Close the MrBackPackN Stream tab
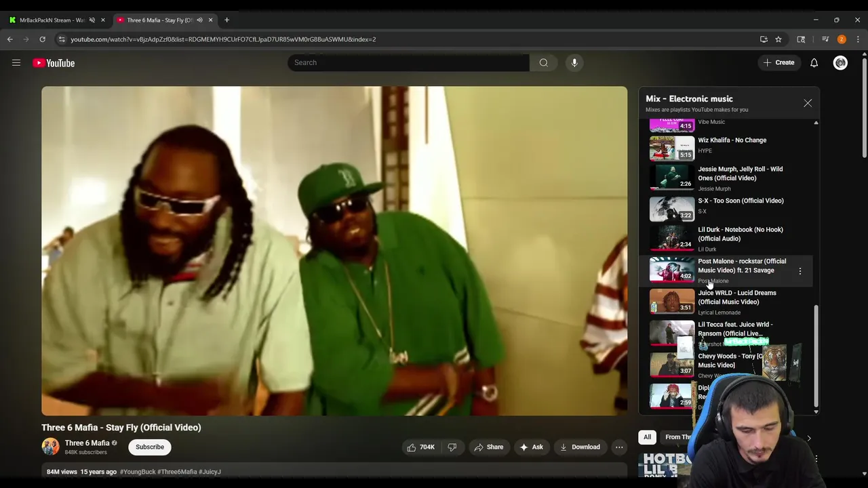The height and width of the screenshot is (488, 868). tap(103, 20)
